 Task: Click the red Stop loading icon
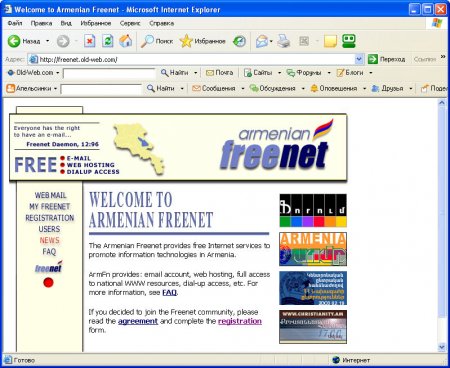tap(89, 41)
